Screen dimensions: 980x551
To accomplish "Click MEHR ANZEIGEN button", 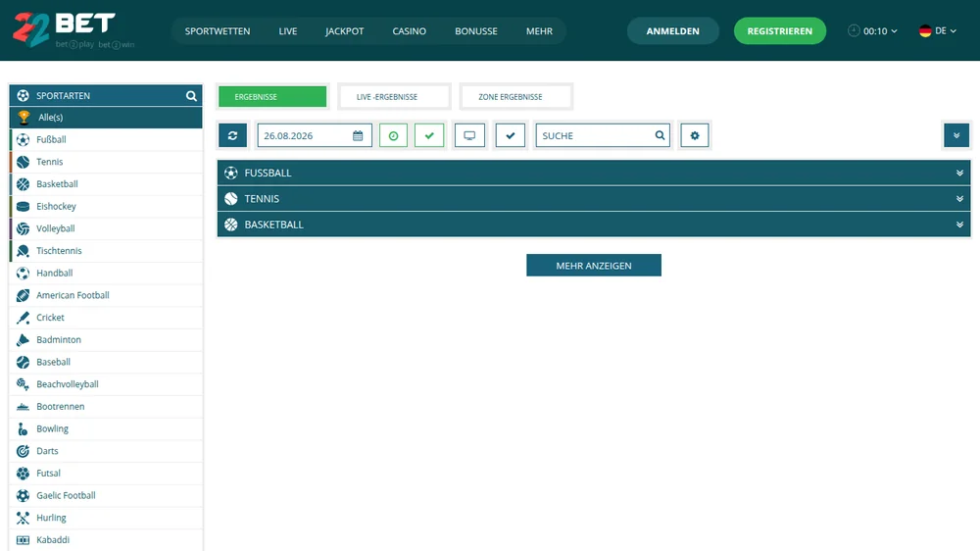I will point(594,265).
